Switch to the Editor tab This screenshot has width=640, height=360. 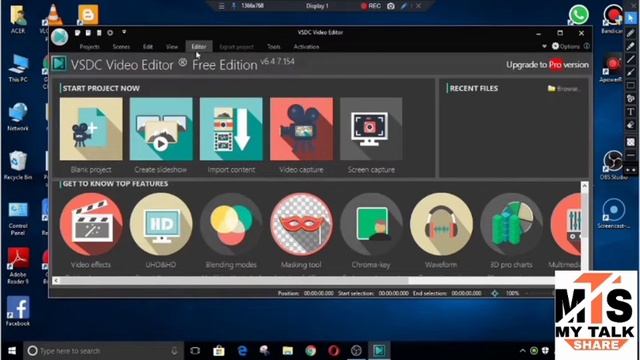(199, 47)
